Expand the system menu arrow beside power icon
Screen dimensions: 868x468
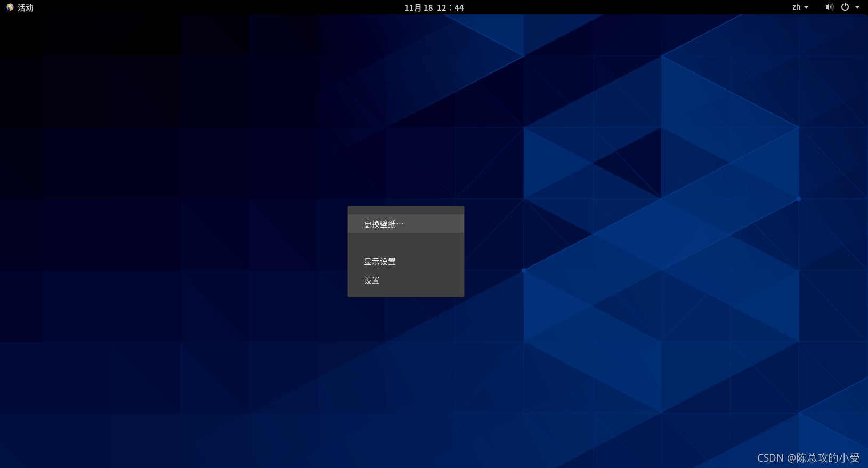coord(857,7)
